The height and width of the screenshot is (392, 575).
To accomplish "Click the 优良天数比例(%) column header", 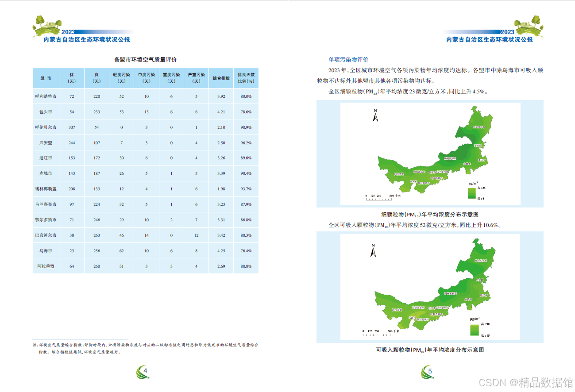I will tap(246, 78).
